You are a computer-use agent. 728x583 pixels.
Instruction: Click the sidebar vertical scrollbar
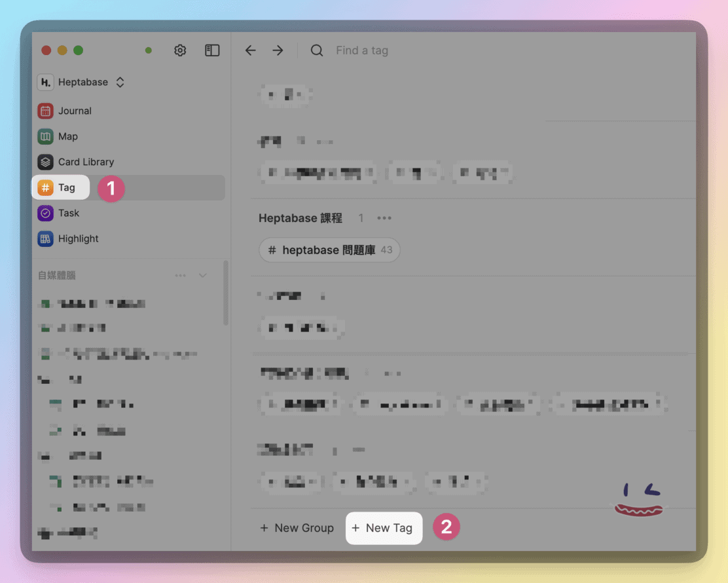pos(226,293)
